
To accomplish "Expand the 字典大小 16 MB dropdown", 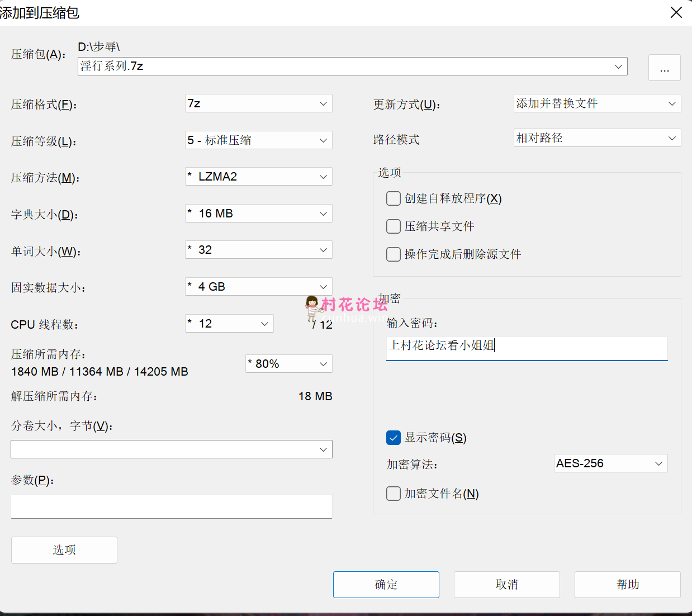I will 258,214.
